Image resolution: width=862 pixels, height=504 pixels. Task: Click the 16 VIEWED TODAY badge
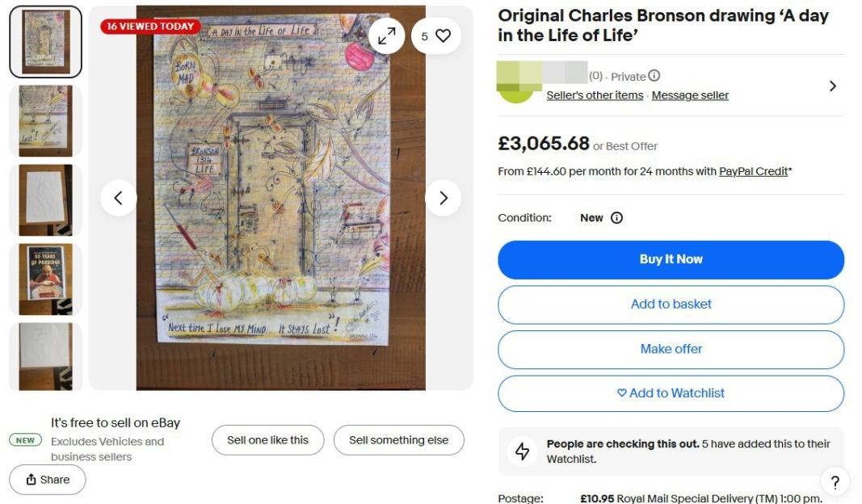coord(149,26)
